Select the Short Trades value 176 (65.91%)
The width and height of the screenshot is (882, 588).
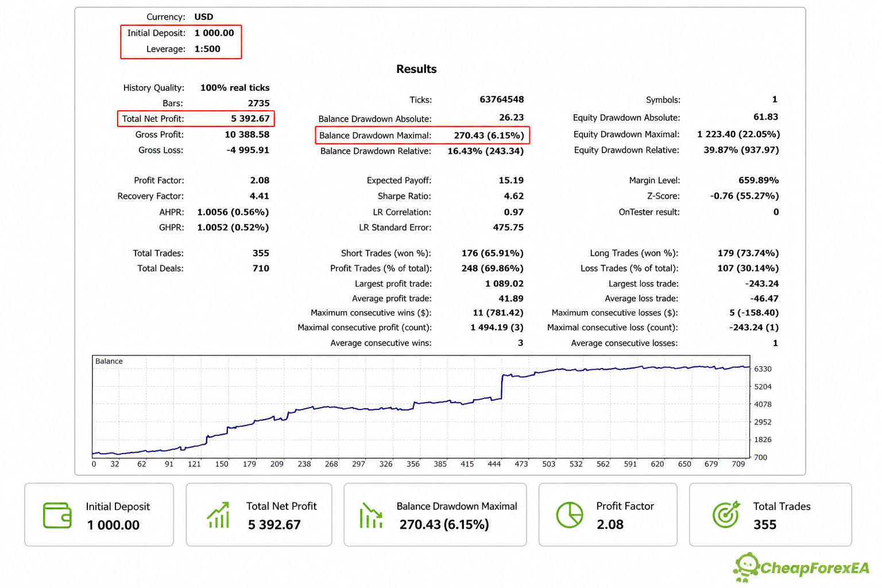tap(493, 253)
